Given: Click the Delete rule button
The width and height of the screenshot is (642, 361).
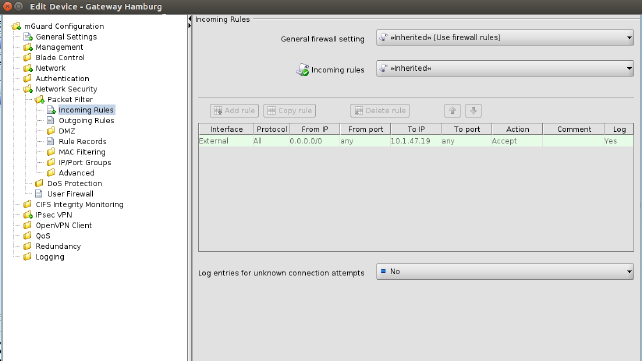Looking at the screenshot, I should 380,111.
